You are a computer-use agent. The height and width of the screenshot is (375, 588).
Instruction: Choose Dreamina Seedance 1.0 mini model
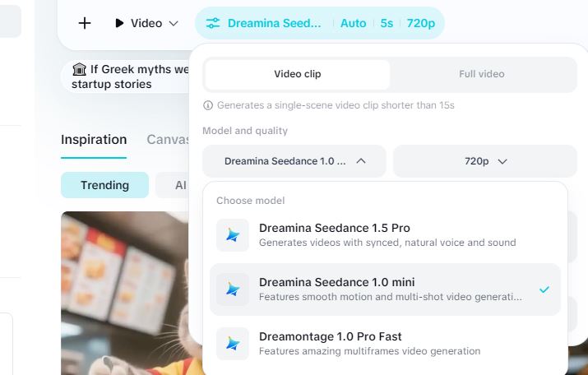(385, 289)
